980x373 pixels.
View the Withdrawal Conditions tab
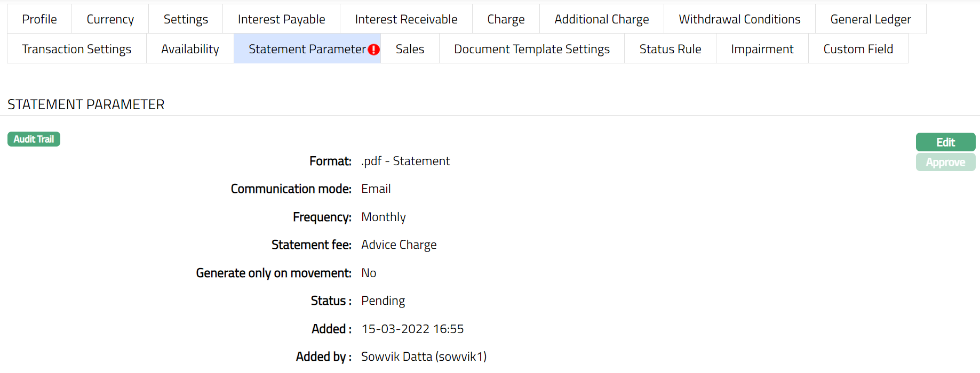coord(739,19)
